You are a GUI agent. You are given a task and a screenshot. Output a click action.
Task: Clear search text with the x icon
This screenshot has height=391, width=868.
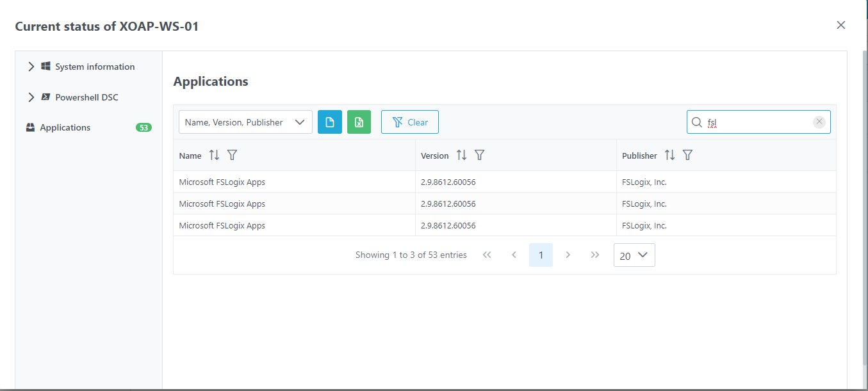coord(819,122)
